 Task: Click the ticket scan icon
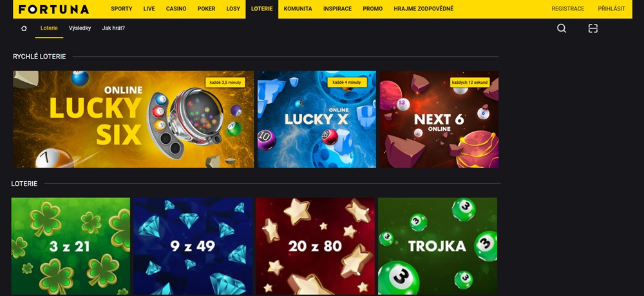click(592, 28)
